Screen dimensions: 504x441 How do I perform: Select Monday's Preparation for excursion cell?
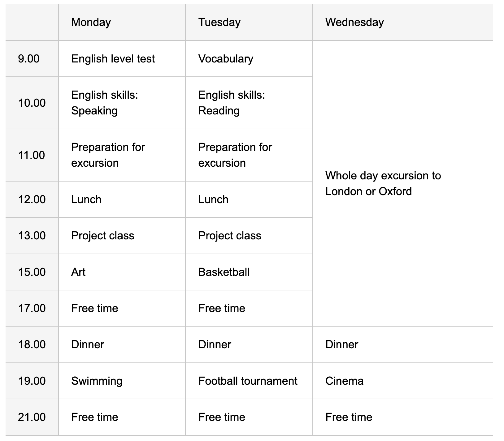[x=108, y=155]
